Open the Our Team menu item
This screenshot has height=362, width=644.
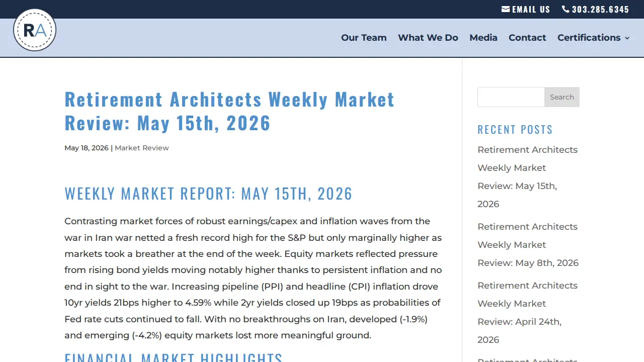point(364,38)
